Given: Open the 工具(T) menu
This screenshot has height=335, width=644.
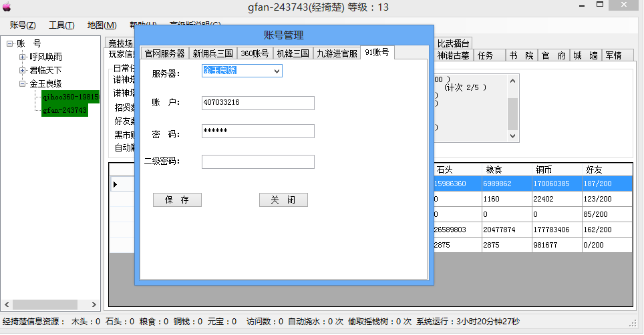Looking at the screenshot, I should 61,25.
